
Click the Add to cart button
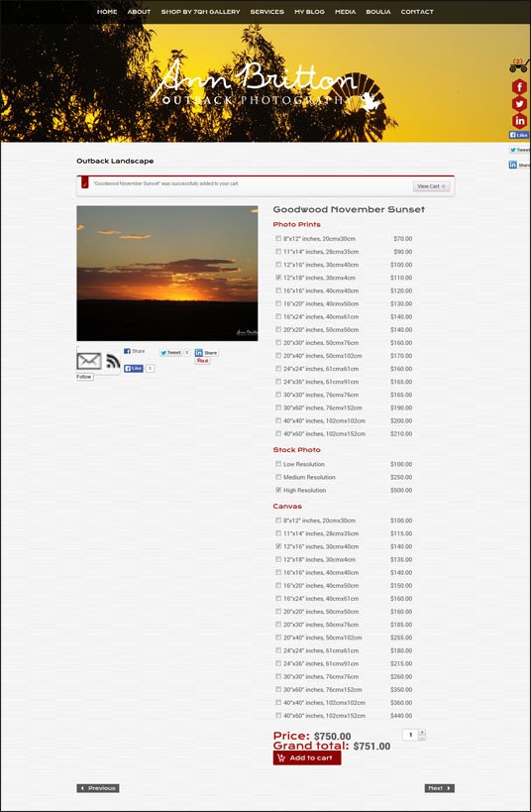click(x=307, y=757)
